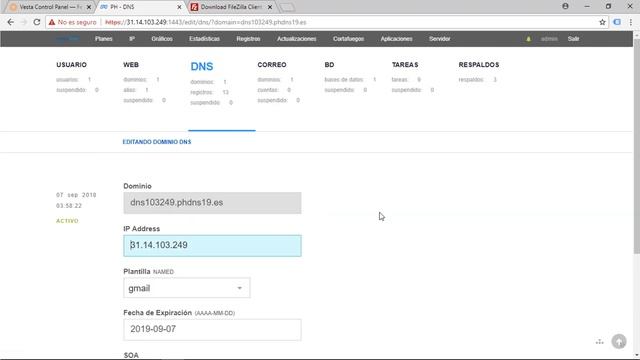Open Planes in top menu
640x360 pixels.
[x=104, y=39]
